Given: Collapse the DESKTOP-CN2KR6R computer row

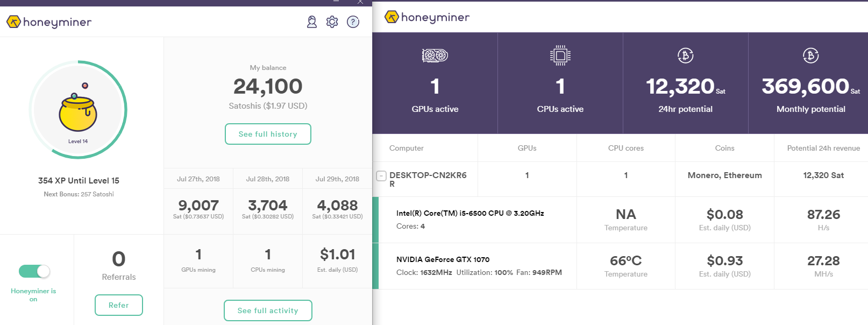Looking at the screenshot, I should coord(381,176).
